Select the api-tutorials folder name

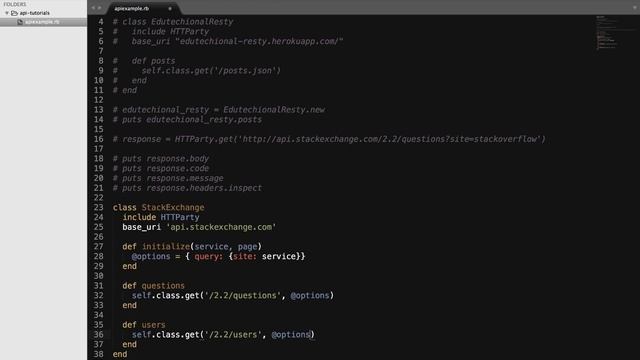click(35, 13)
